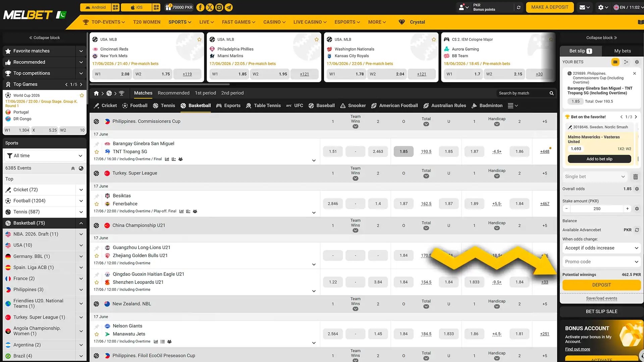
Task: Click the iOS QR code icon
Action: pos(156,7)
